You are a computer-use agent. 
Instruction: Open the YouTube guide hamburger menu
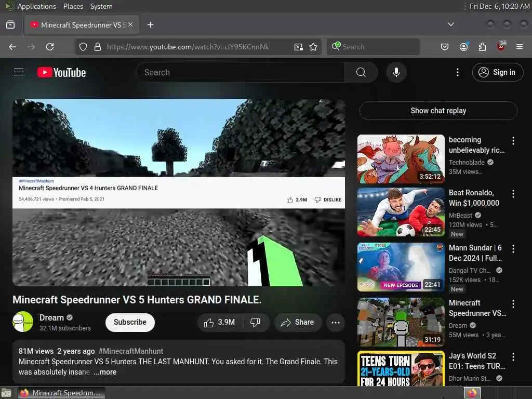pyautogui.click(x=19, y=72)
